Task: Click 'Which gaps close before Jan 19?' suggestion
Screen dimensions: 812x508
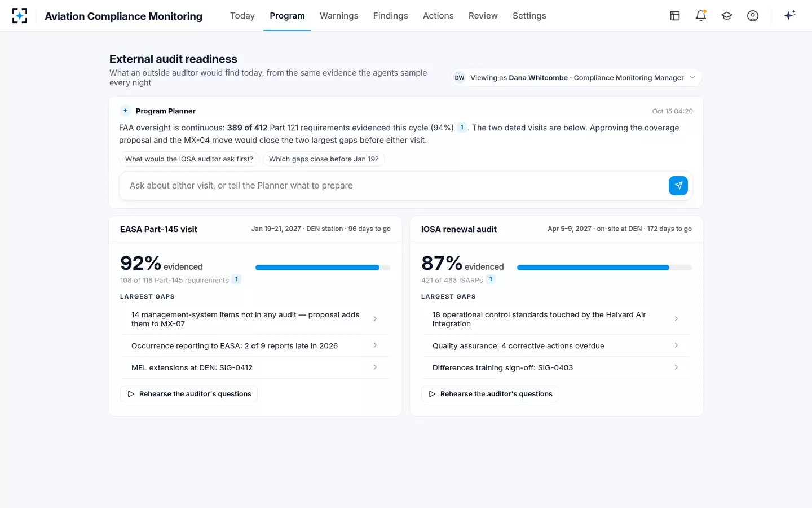Action: click(324, 159)
